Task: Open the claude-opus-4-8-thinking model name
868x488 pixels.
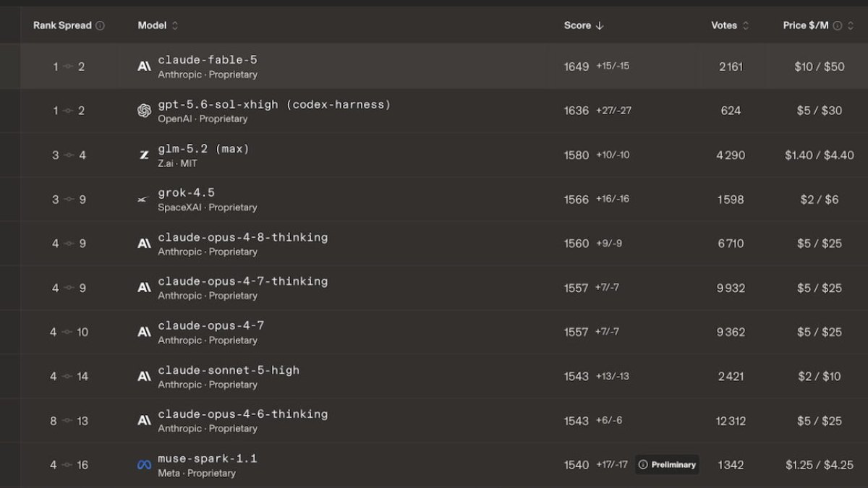Action: tap(243, 237)
